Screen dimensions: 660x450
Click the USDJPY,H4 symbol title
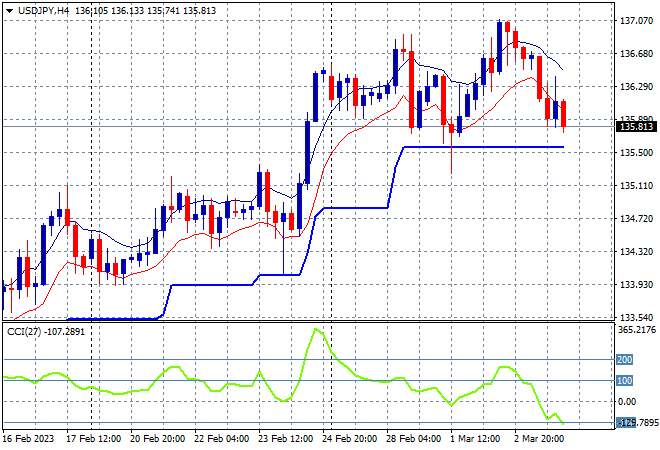43,11
